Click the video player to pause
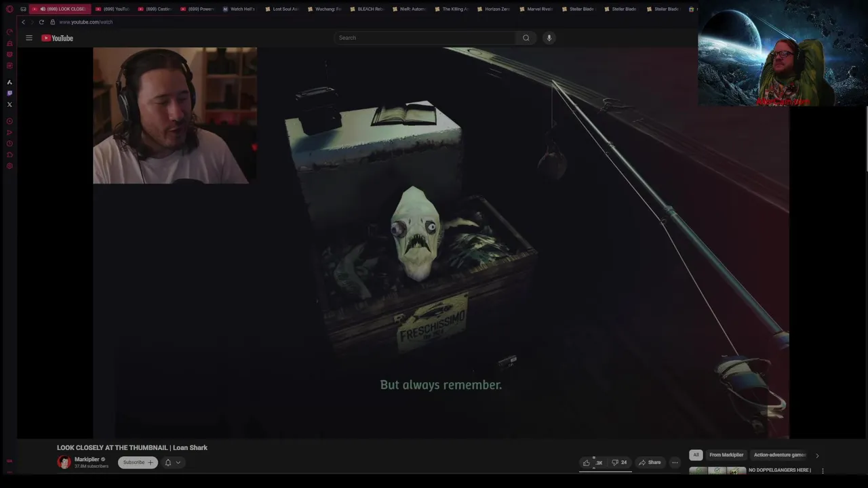The image size is (868, 488). (x=441, y=243)
